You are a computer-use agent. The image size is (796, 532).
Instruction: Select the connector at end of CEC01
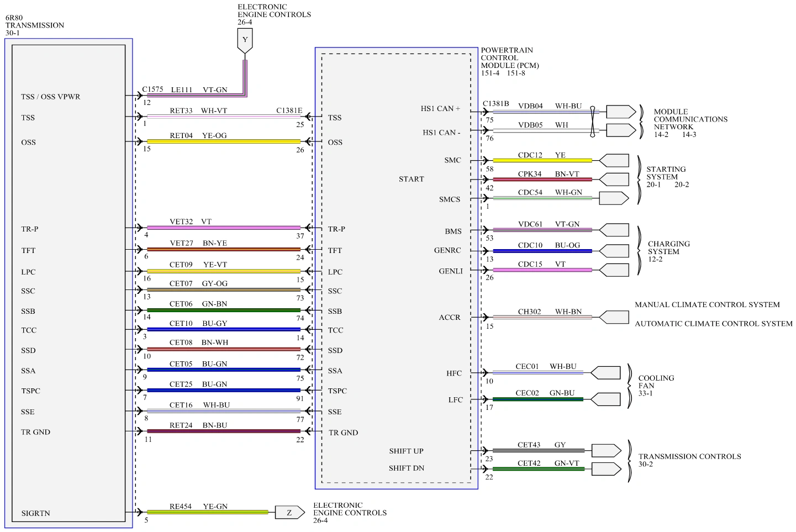[605, 373]
